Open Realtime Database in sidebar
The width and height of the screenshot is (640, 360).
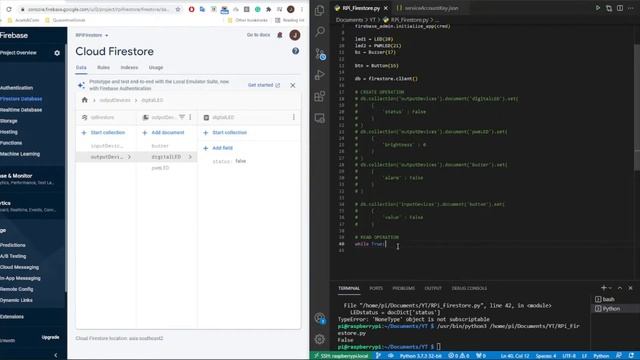tap(21, 110)
